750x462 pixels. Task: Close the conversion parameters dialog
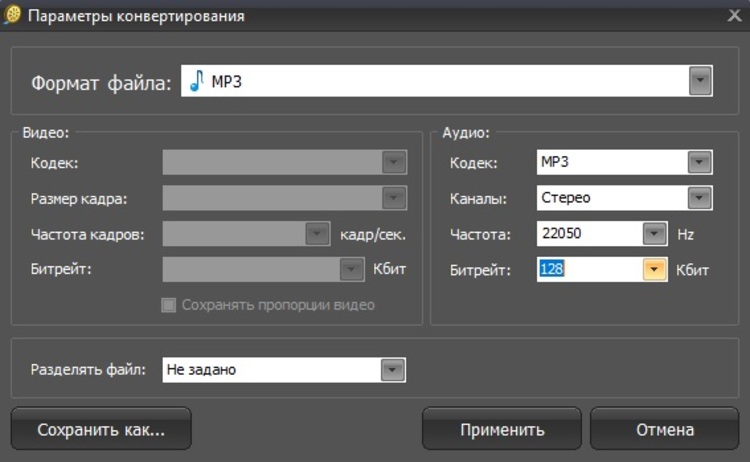[734, 15]
